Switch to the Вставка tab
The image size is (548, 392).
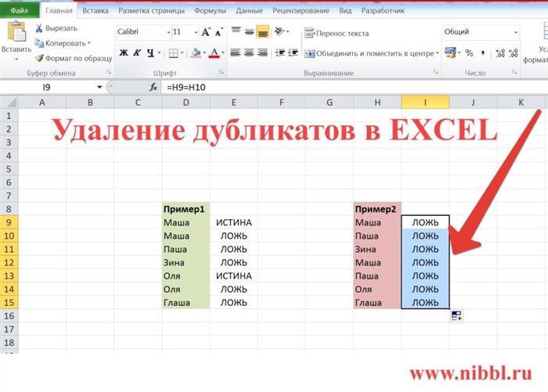click(95, 11)
